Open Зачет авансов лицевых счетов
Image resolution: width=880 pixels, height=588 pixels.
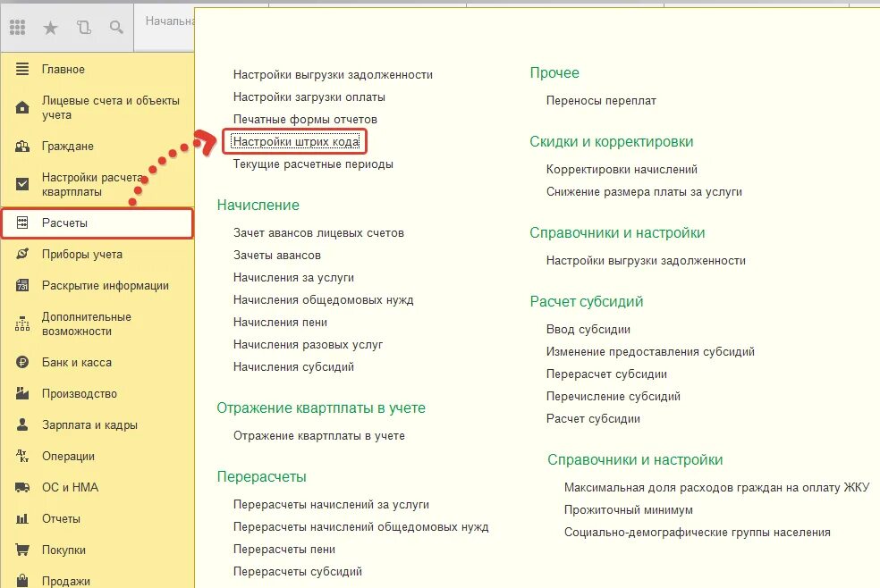[318, 232]
